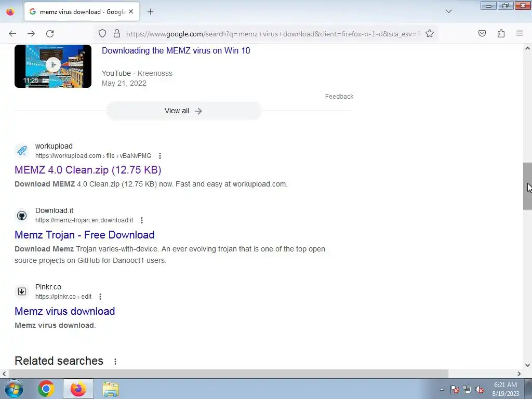Image resolution: width=532 pixels, height=399 pixels.
Task: Go forward with the Forward arrow
Action: [31, 34]
